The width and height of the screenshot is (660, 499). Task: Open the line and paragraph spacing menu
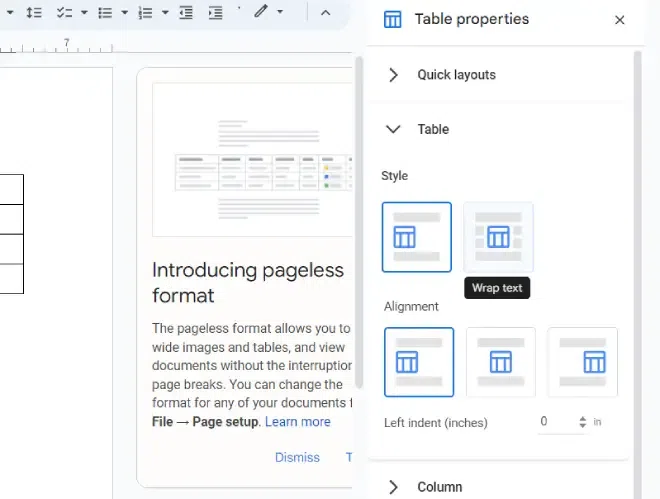pos(34,13)
